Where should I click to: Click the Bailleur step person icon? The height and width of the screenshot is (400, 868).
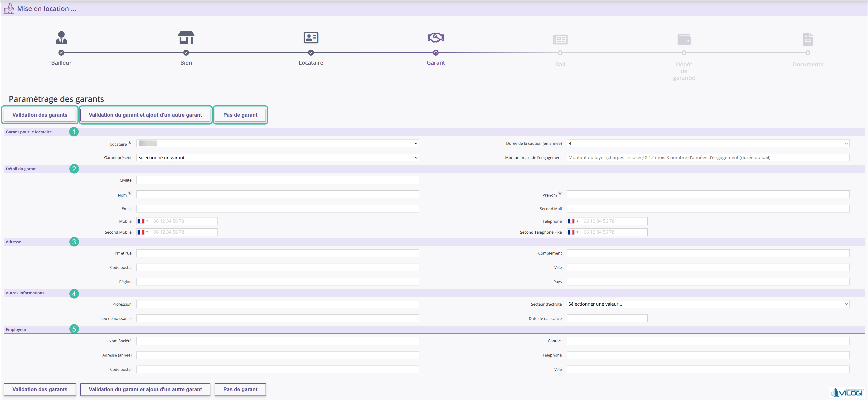61,37
